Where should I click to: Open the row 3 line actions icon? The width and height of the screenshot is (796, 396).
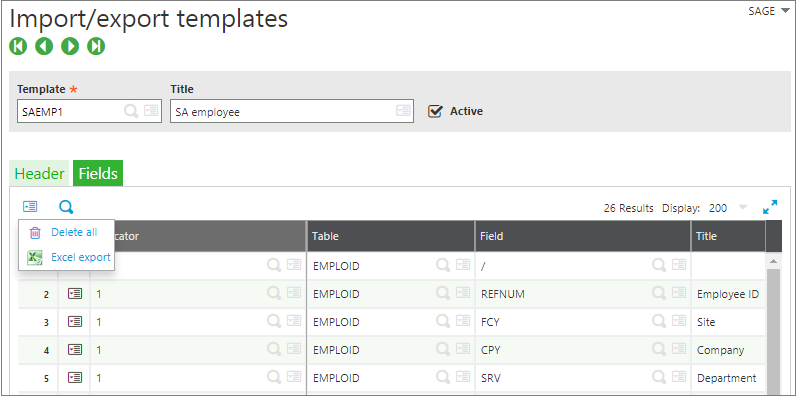click(x=75, y=322)
